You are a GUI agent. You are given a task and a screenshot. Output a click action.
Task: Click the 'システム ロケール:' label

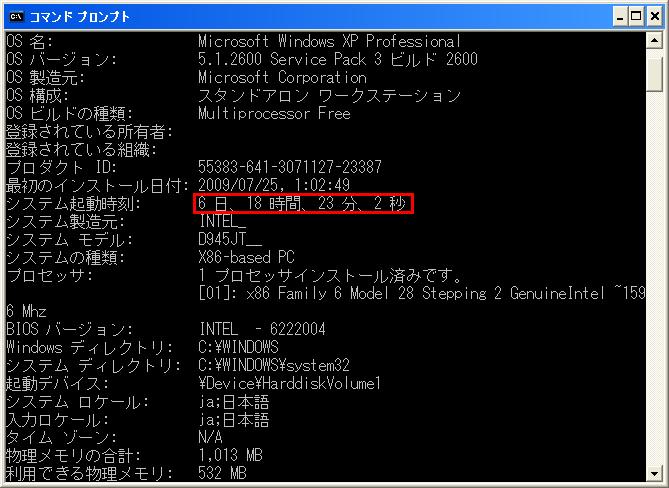pos(78,402)
